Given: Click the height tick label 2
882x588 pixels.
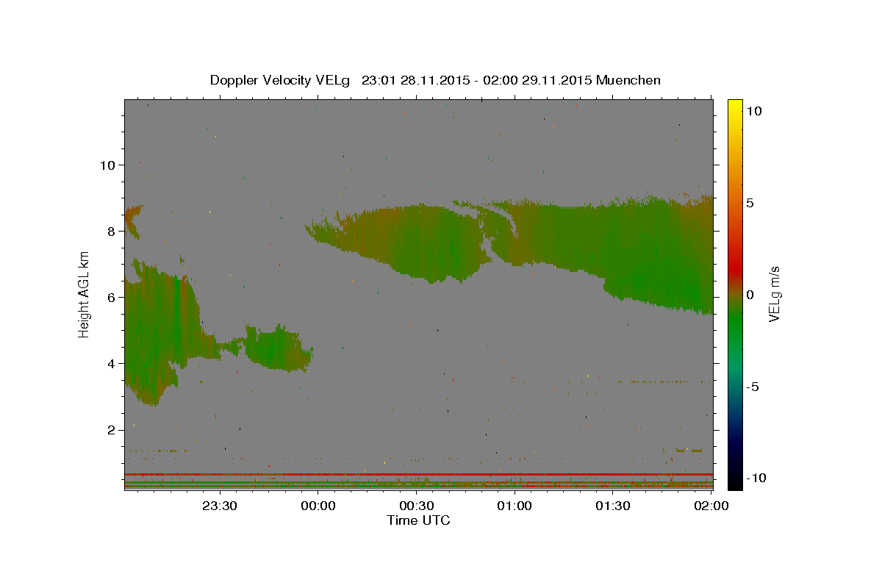Looking at the screenshot, I should click(112, 429).
